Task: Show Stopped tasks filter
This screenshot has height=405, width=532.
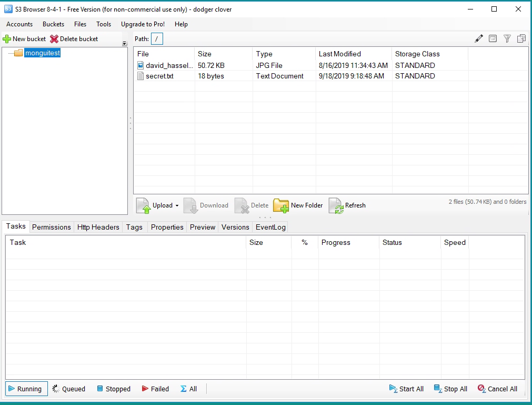Action: (x=114, y=389)
